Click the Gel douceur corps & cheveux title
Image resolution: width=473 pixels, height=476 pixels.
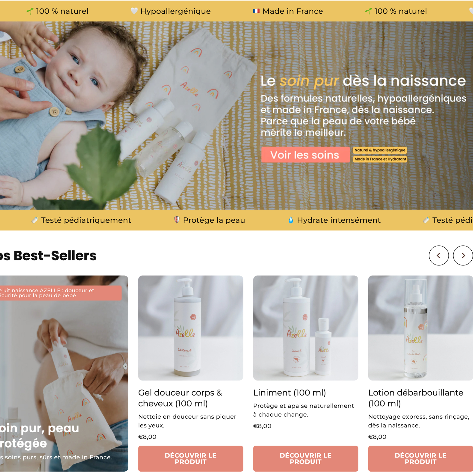[180, 398]
